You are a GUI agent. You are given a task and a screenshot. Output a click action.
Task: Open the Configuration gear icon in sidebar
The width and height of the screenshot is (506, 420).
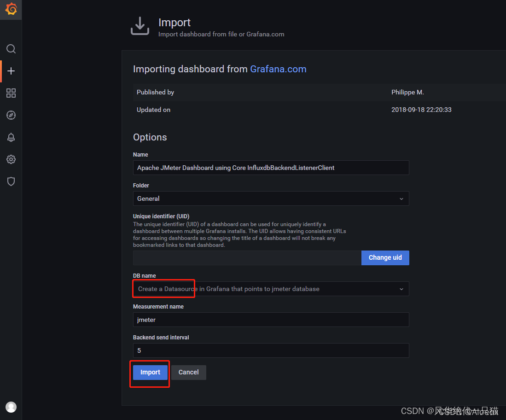(11, 159)
